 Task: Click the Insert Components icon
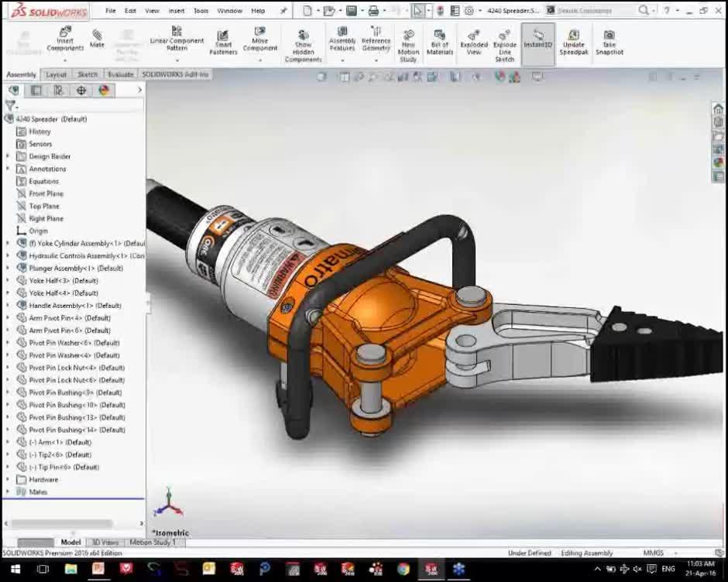click(x=65, y=39)
